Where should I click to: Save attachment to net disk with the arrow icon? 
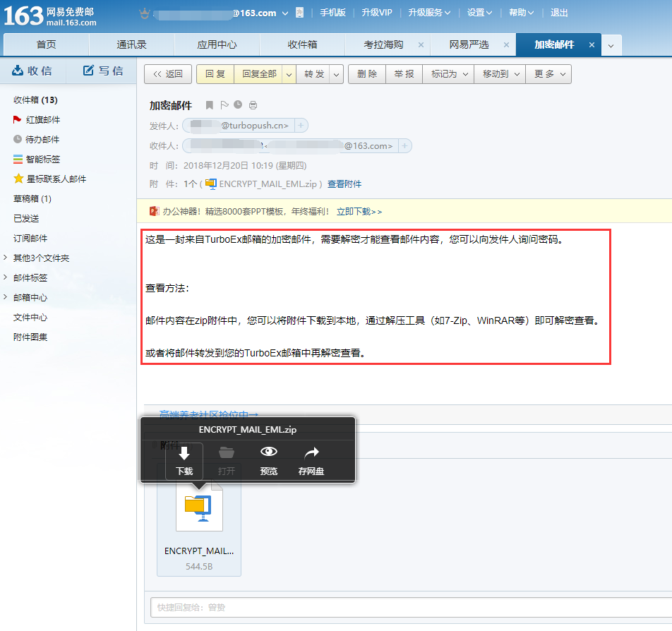pyautogui.click(x=311, y=452)
